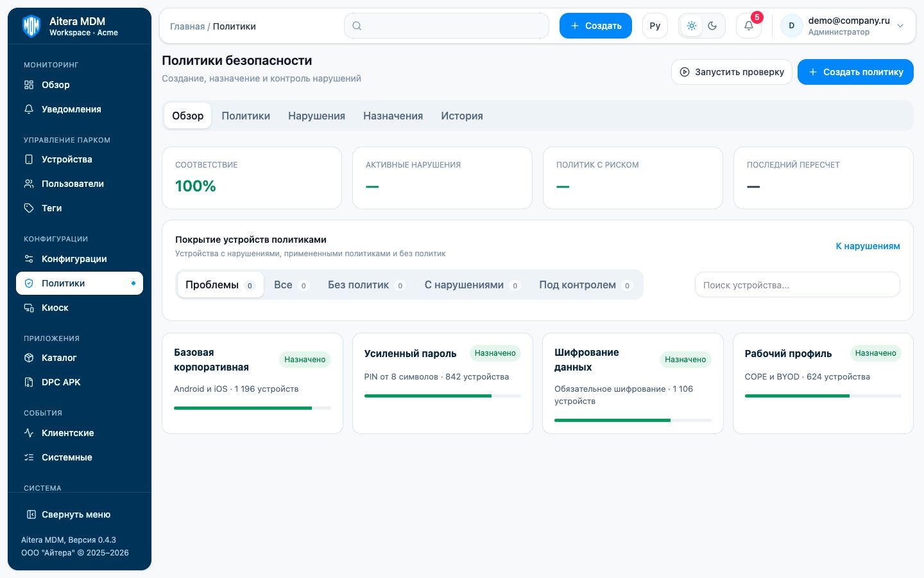This screenshot has height=578, width=924.
Task: Click the Конфигурации sliders icon
Action: pyautogui.click(x=29, y=259)
